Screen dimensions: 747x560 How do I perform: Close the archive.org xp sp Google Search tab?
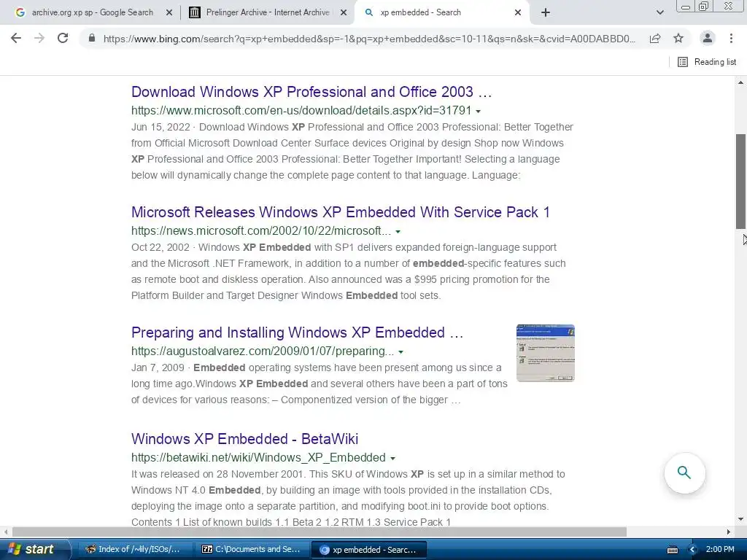tap(169, 13)
